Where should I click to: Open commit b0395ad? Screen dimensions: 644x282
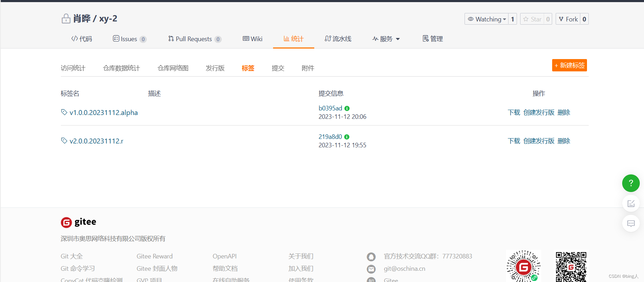click(330, 108)
